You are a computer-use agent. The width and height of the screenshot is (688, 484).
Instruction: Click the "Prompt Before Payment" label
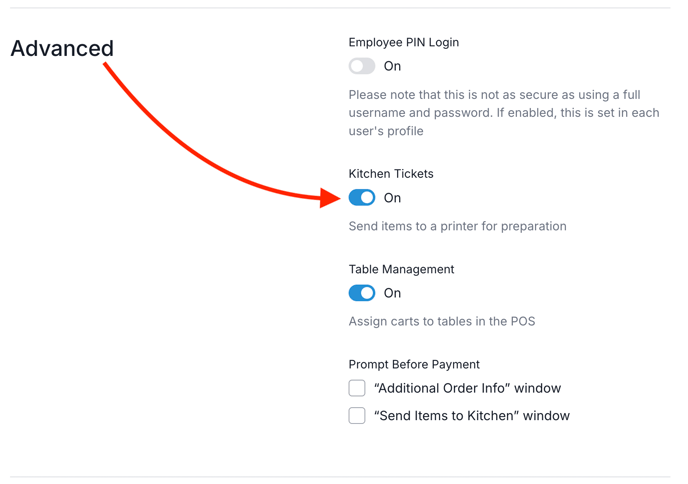click(x=414, y=364)
